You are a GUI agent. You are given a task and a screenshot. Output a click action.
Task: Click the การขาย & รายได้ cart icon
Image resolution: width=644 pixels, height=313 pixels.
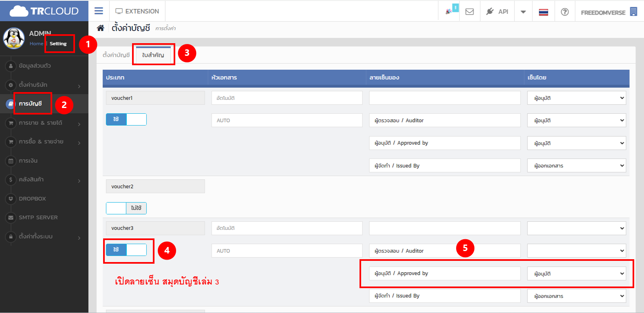[11, 123]
